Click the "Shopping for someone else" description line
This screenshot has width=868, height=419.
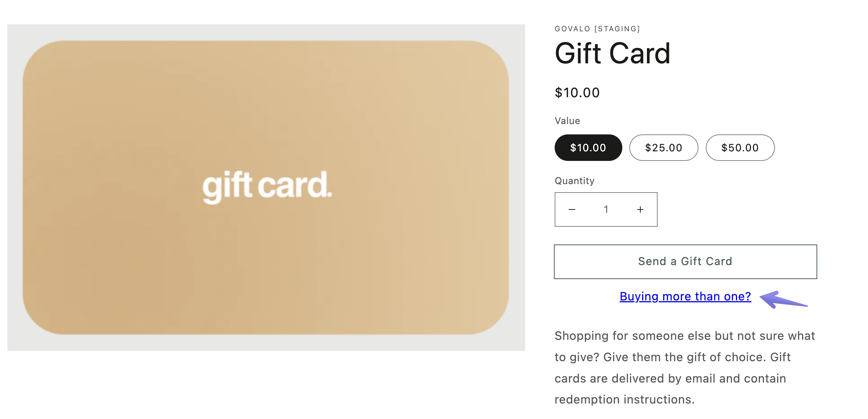point(684,336)
